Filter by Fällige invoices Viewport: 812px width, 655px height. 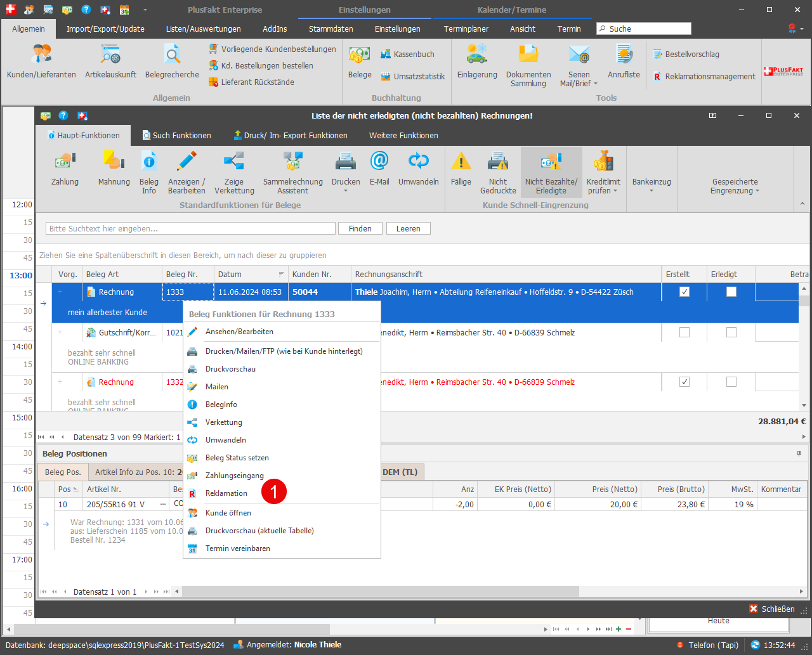(x=461, y=170)
